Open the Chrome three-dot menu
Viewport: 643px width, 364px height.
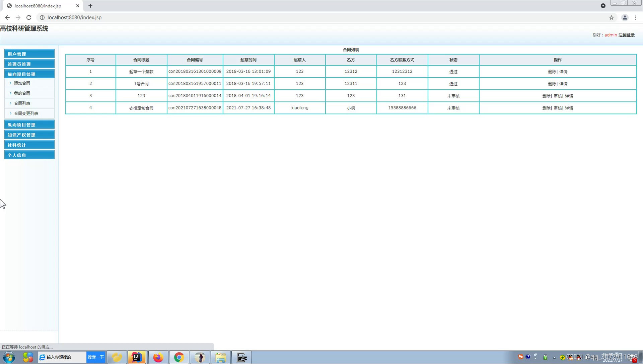(636, 17)
